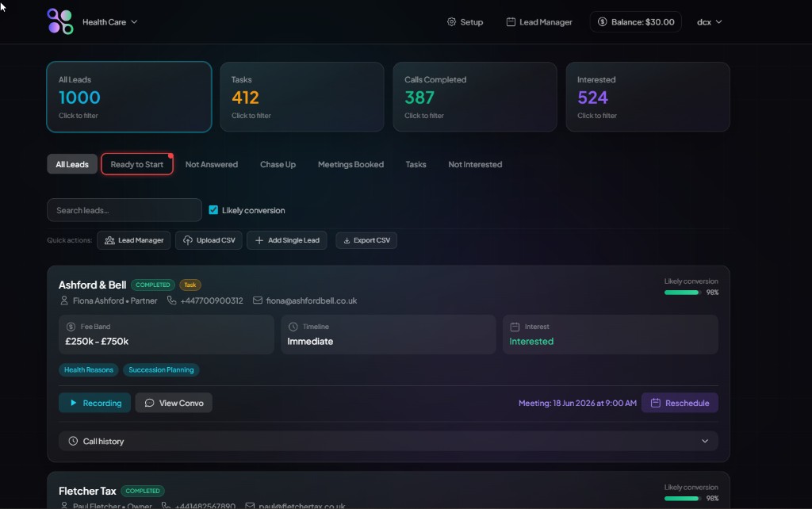
Task: Click the green Interested status text
Action: (x=531, y=341)
